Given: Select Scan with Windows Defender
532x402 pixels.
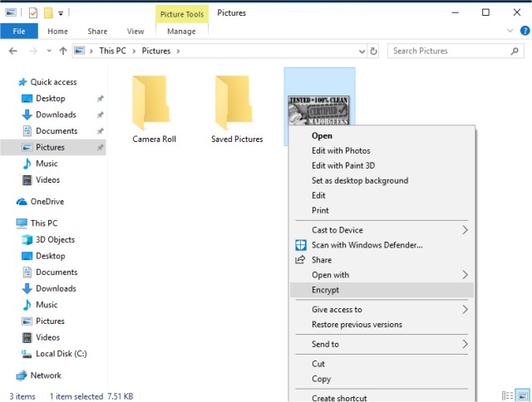Looking at the screenshot, I should point(367,245).
